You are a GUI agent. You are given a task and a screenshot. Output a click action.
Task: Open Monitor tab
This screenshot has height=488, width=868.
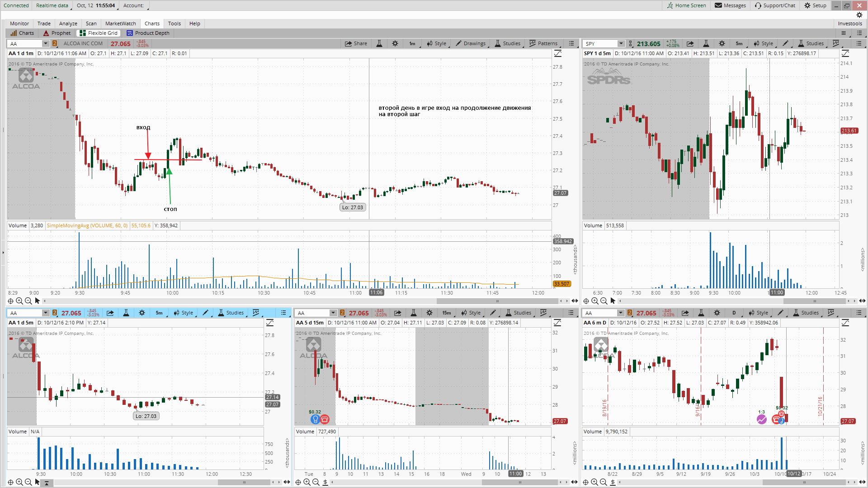coord(19,23)
